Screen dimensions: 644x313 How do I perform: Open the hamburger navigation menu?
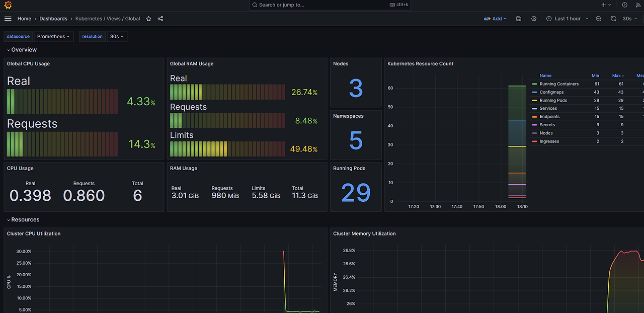pos(8,19)
